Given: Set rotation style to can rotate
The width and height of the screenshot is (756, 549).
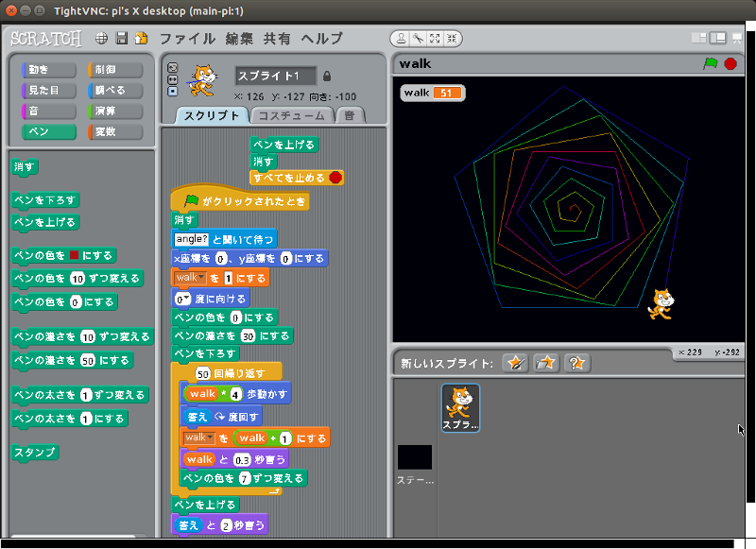Looking at the screenshot, I should (172, 67).
